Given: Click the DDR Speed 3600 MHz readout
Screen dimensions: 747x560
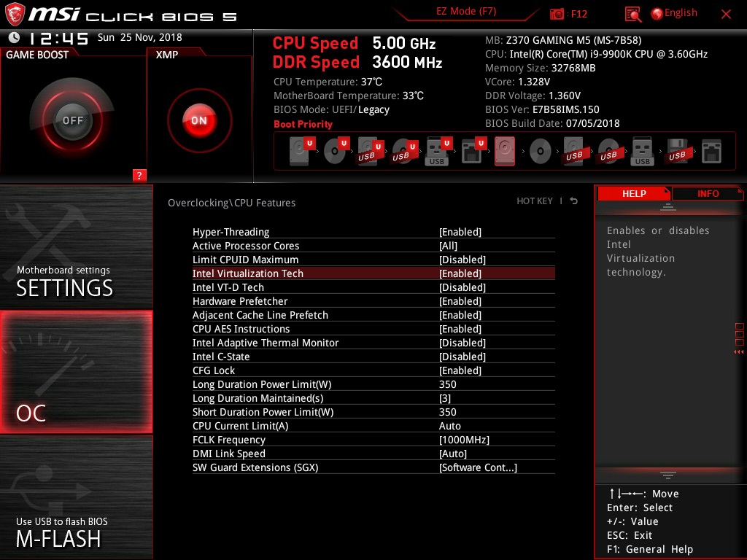Looking at the screenshot, I should pos(357,62).
